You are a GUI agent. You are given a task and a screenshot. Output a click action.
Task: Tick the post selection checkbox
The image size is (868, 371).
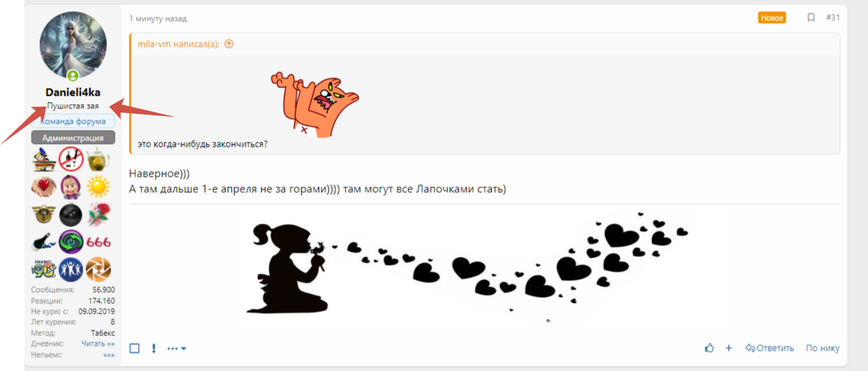pos(135,348)
